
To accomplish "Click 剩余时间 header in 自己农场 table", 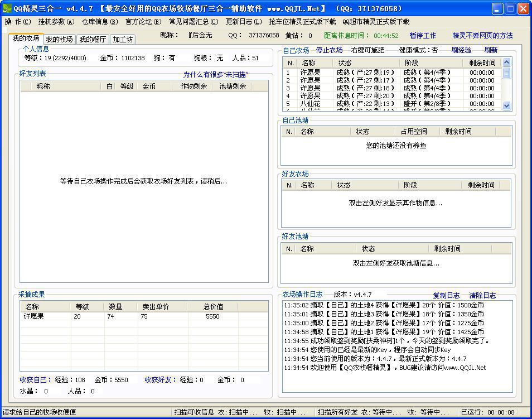I will 482,63.
